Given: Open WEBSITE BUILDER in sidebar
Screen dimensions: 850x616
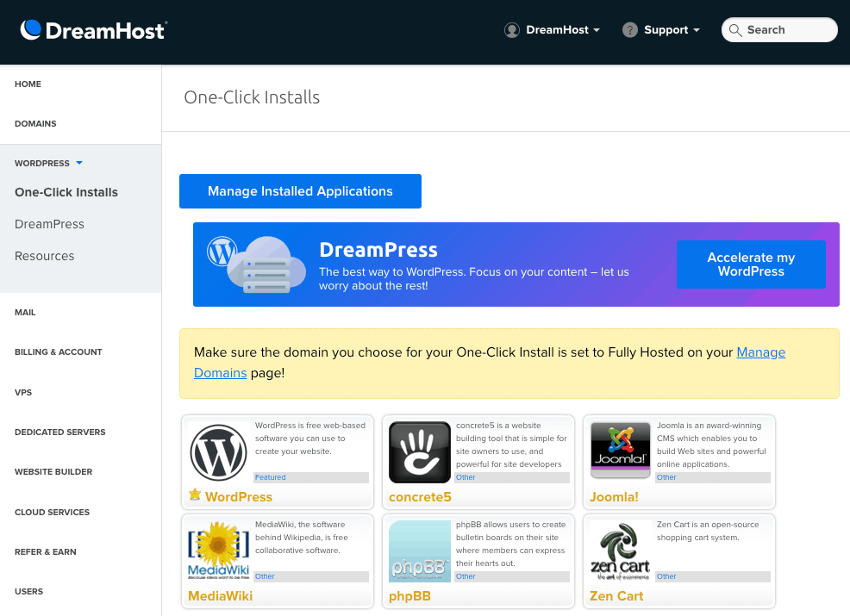Looking at the screenshot, I should pos(53,472).
